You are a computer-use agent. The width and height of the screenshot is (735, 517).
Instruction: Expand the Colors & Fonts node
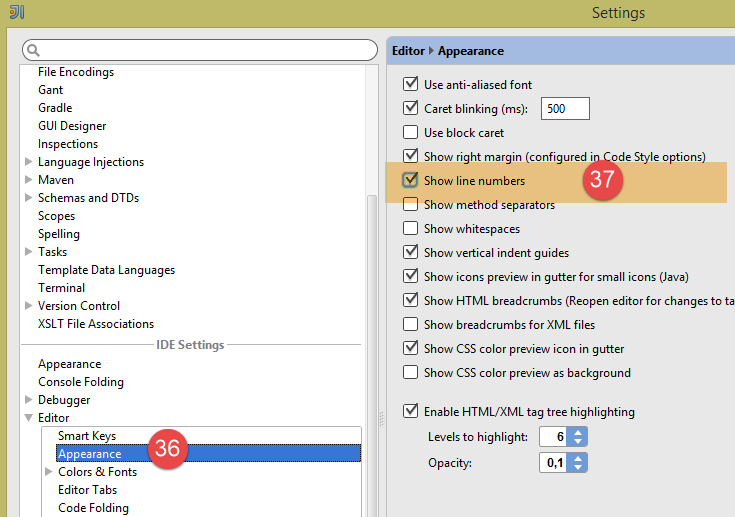pyautogui.click(x=49, y=472)
